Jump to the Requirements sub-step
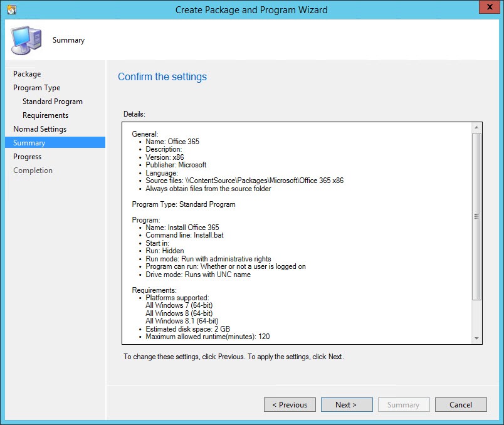 [45, 115]
